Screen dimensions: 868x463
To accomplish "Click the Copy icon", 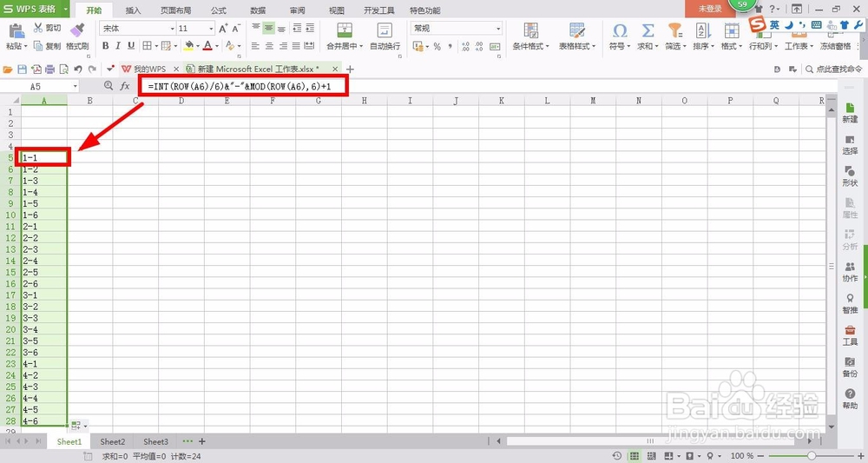I will 38,46.
